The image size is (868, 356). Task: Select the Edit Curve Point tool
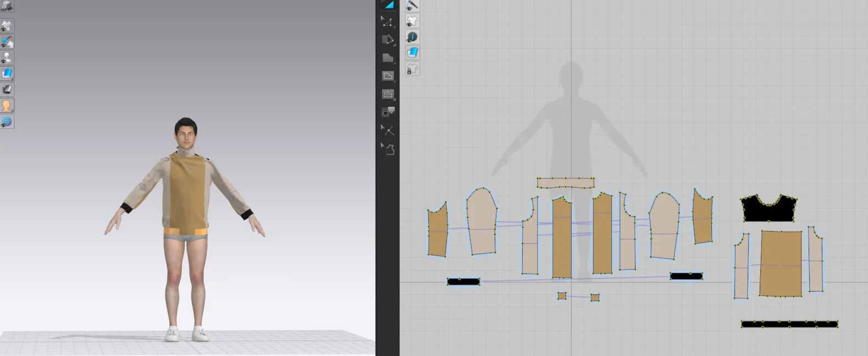(388, 40)
